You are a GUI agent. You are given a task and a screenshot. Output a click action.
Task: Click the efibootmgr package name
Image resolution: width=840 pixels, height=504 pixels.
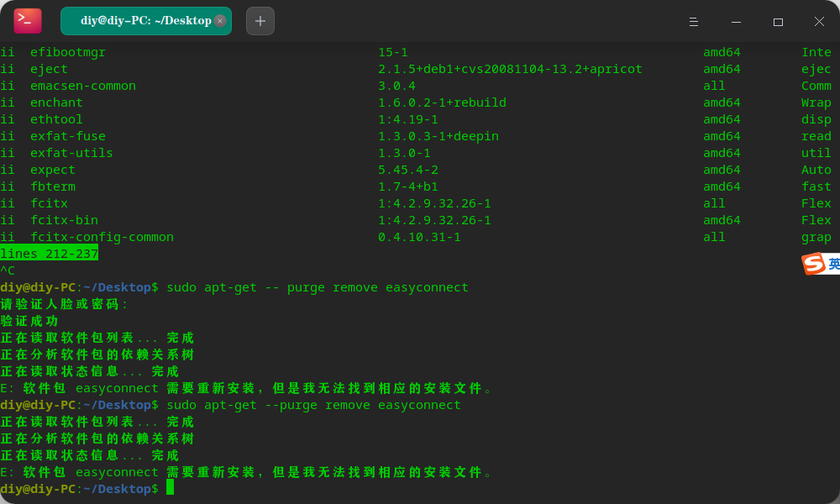68,52
